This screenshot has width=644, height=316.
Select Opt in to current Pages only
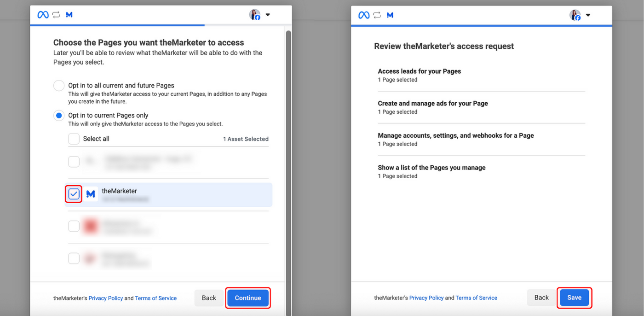[x=59, y=116]
